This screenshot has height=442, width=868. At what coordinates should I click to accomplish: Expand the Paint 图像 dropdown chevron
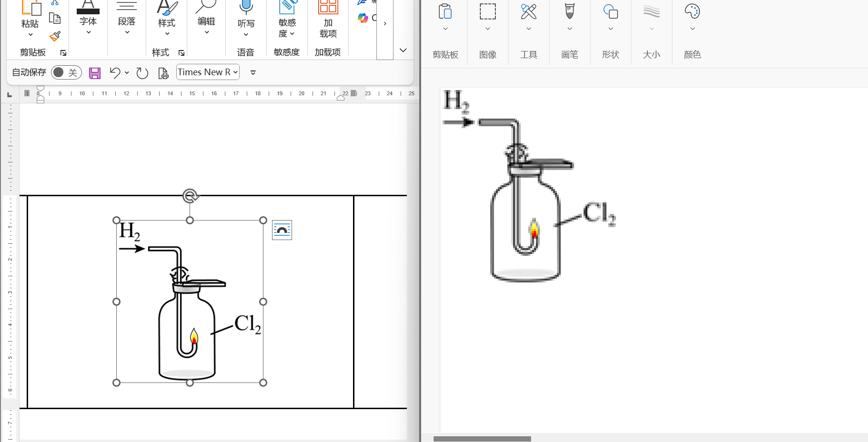(x=488, y=29)
